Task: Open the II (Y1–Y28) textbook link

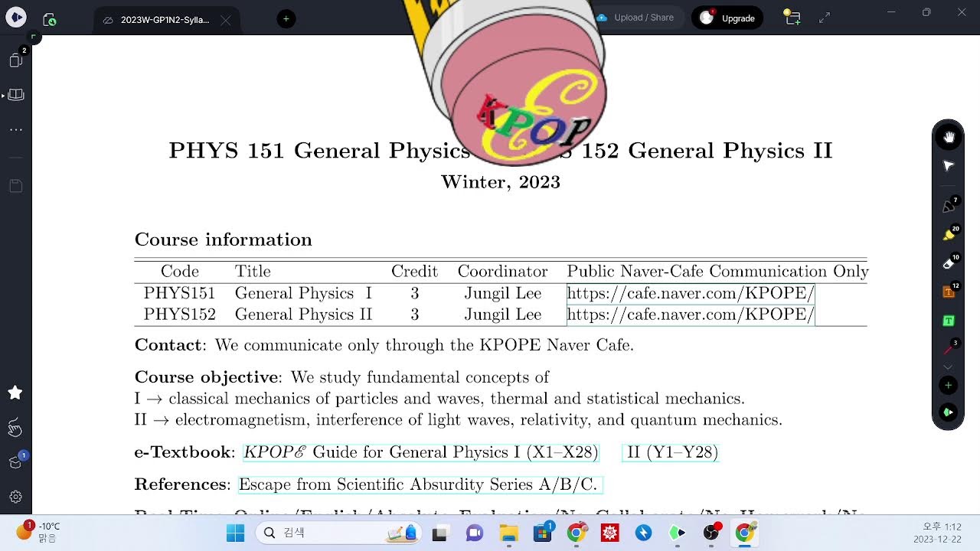Action: point(671,452)
